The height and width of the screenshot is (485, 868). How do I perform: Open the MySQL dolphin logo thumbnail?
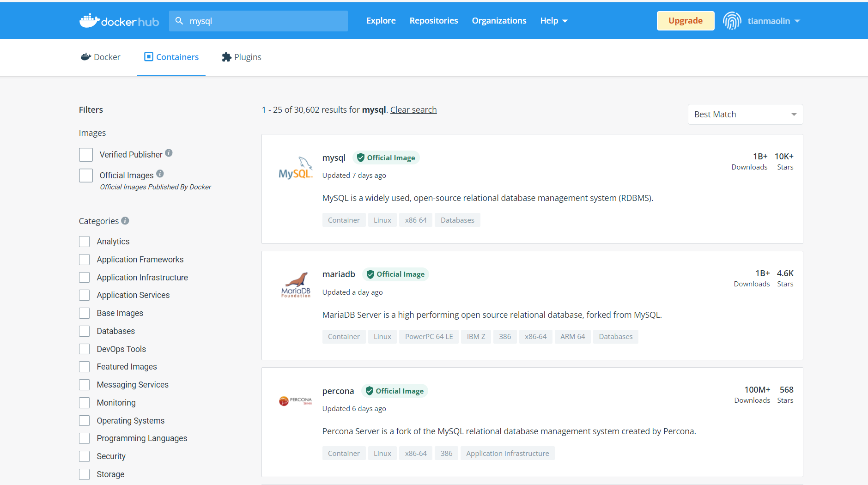point(296,168)
